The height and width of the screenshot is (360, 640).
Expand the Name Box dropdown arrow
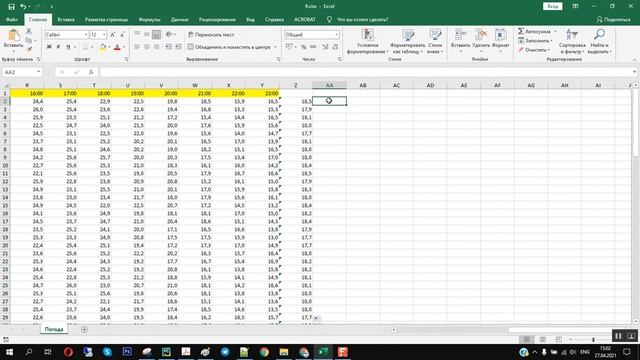click(38, 72)
